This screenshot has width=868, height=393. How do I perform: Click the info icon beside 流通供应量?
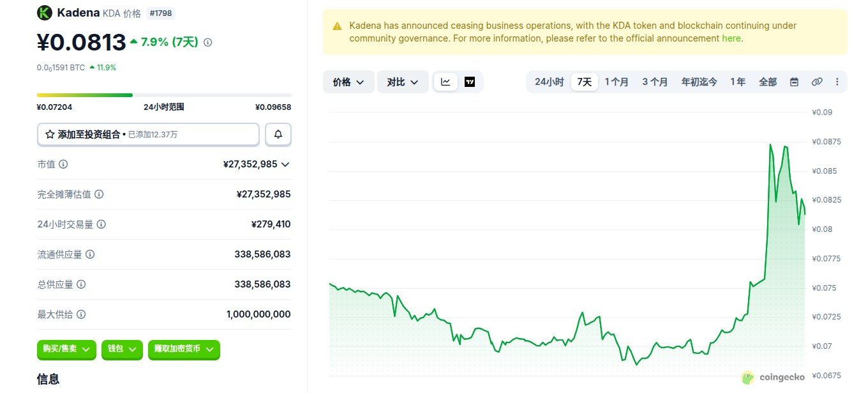tap(90, 254)
